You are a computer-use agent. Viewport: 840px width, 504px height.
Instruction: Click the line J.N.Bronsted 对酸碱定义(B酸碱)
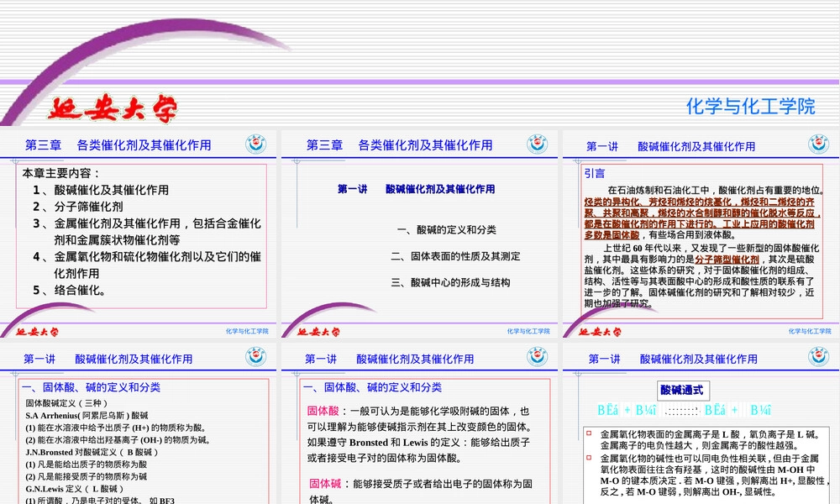pyautogui.click(x=92, y=452)
